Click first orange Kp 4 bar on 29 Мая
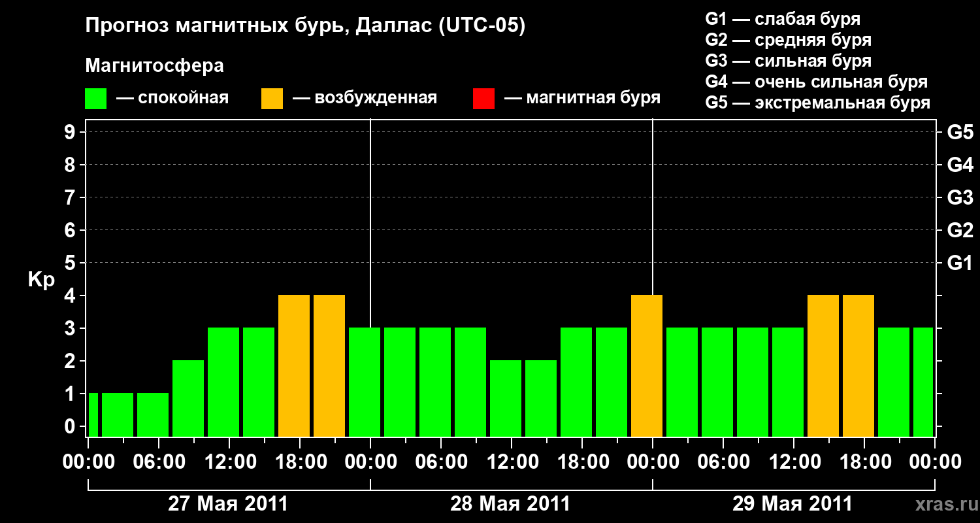 (x=823, y=365)
